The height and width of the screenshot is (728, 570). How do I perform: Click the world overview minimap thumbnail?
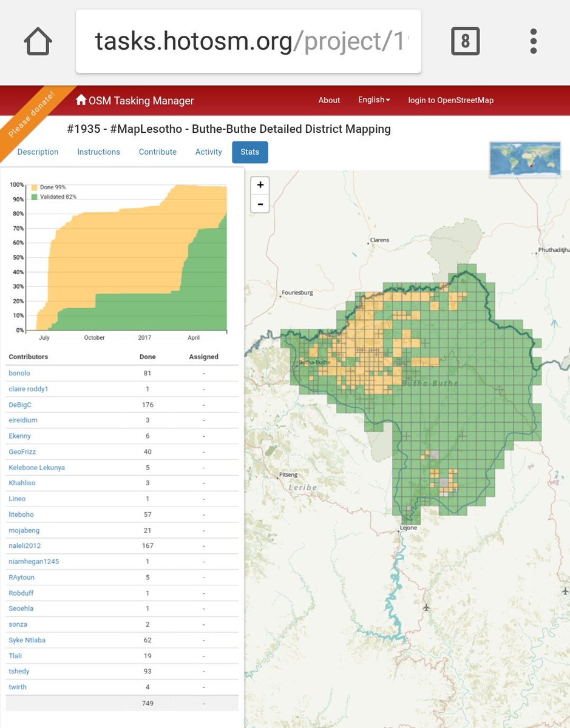pos(525,159)
